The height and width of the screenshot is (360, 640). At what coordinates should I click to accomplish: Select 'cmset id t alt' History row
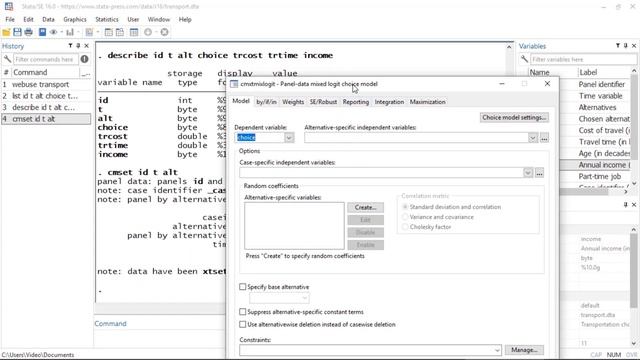click(46, 119)
